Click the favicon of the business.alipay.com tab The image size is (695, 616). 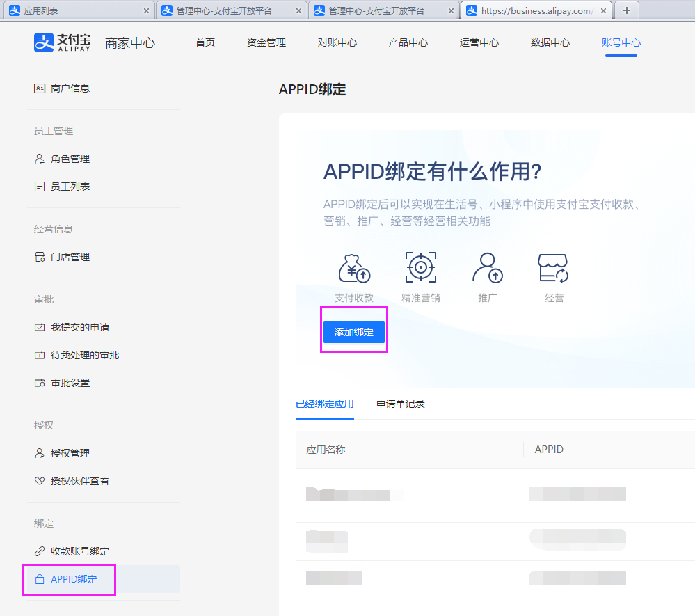tap(472, 10)
